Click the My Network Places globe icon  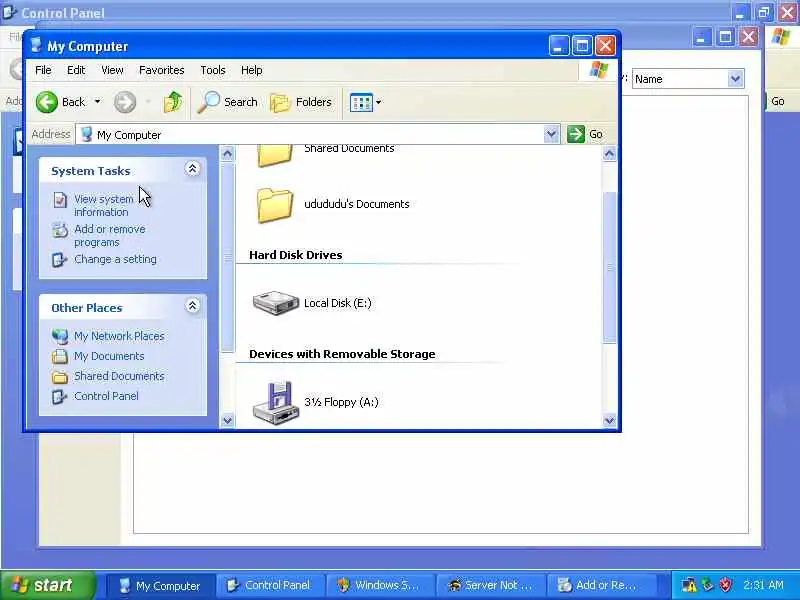pyautogui.click(x=60, y=336)
